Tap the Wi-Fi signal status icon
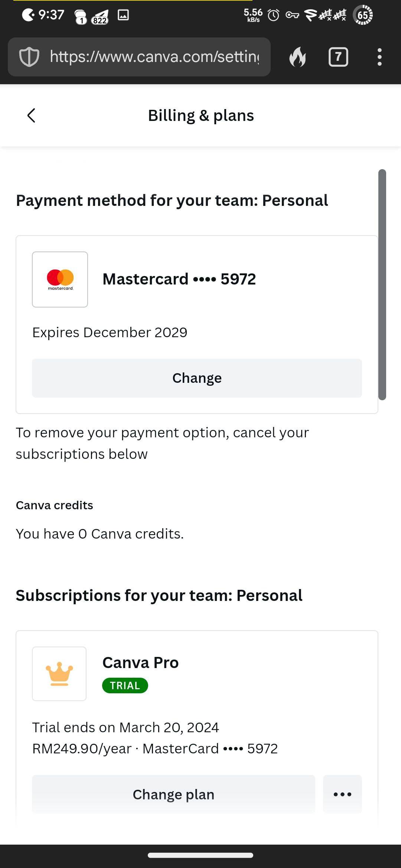 pos(310,15)
